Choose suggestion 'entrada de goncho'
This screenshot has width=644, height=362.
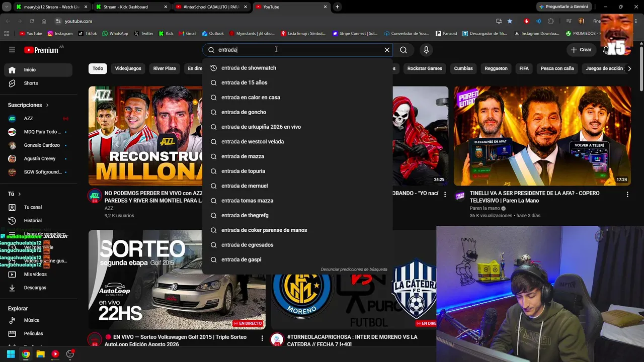297,112
